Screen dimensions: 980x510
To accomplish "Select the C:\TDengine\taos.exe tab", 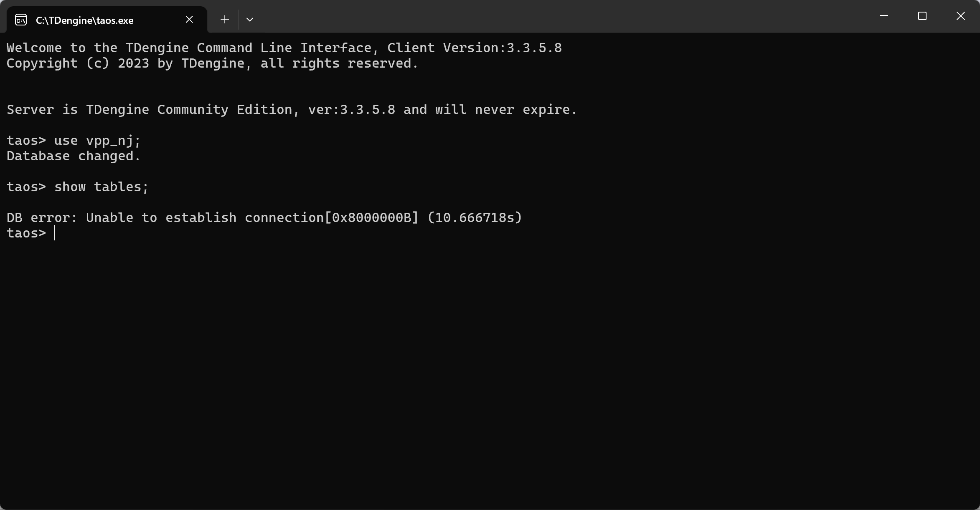I will [84, 20].
